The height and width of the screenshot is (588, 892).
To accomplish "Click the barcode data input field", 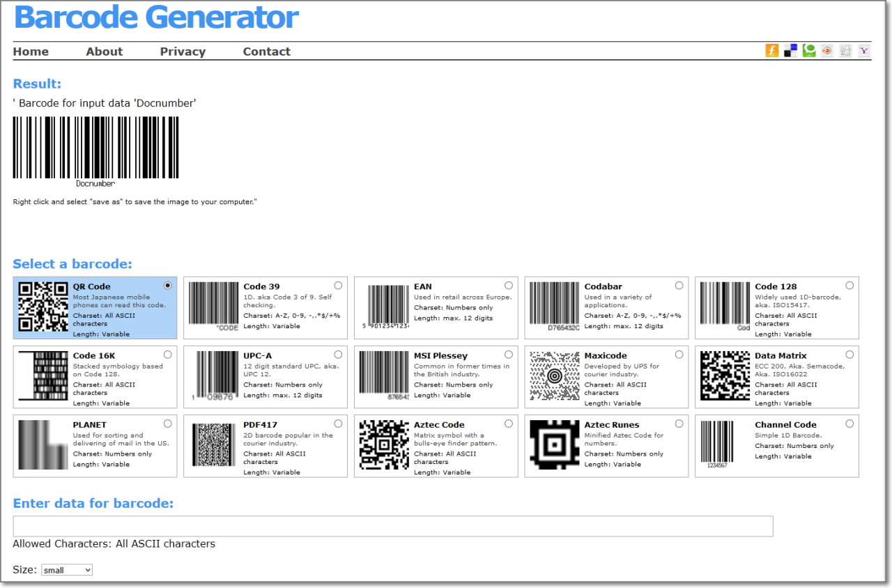I will (x=393, y=526).
